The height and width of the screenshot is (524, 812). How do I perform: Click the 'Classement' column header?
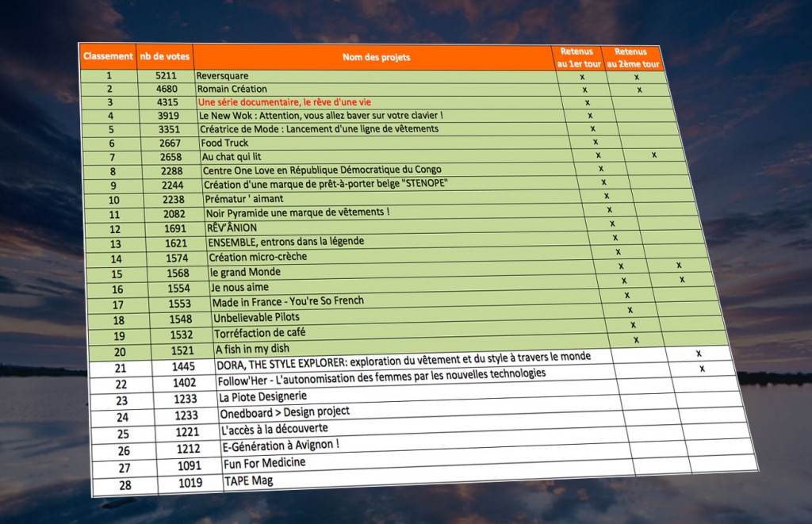coord(108,56)
